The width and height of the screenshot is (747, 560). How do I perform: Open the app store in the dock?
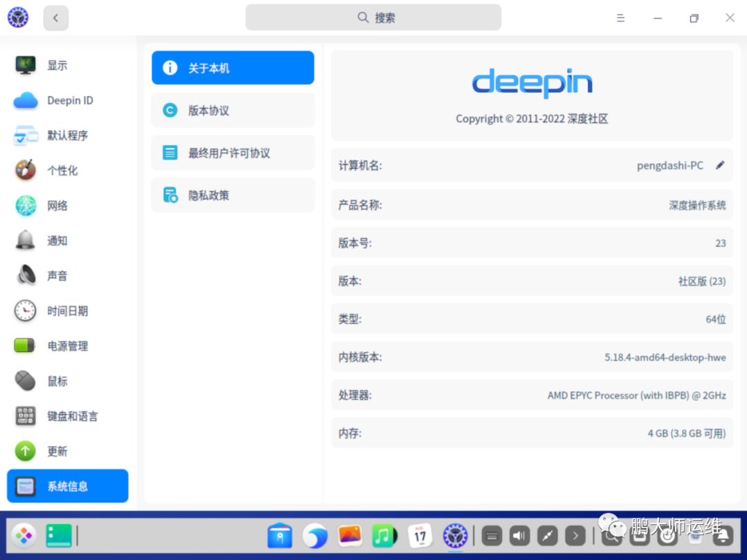(280, 536)
